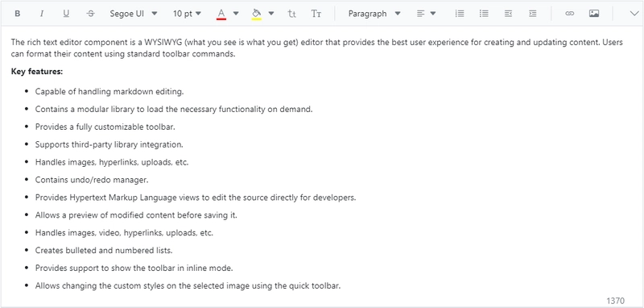
Task: Apply the yellow background highlight color
Action: (x=256, y=14)
